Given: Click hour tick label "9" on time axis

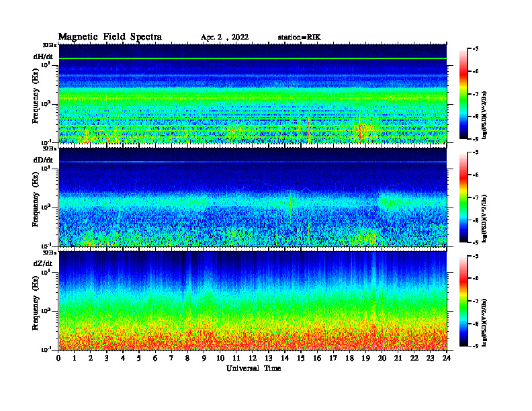Looking at the screenshot, I should (204, 358).
